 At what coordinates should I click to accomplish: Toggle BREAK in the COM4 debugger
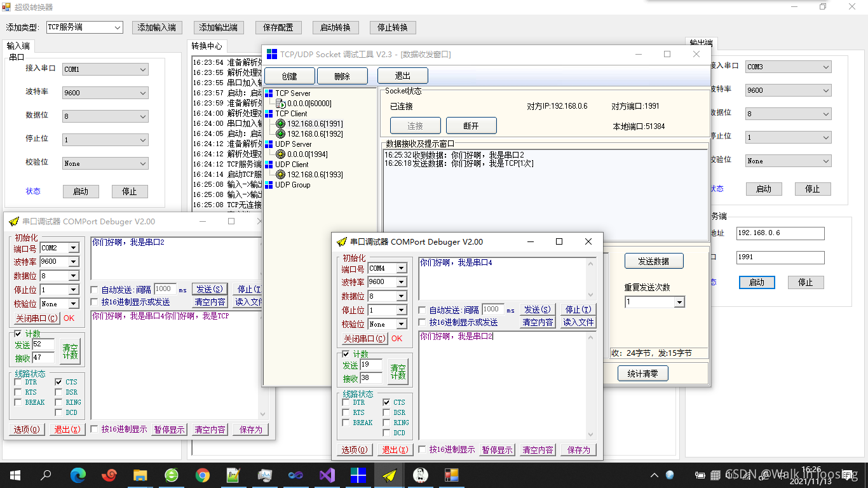click(x=346, y=423)
